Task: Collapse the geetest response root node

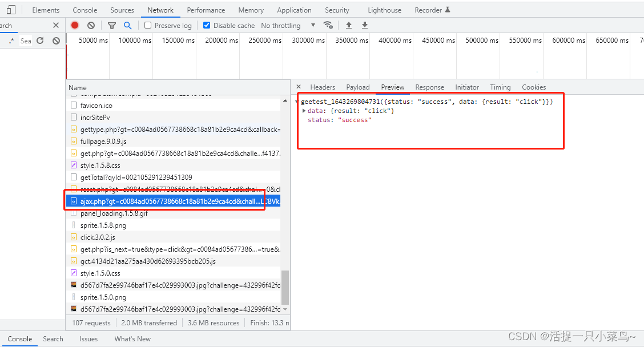Action: 297,102
